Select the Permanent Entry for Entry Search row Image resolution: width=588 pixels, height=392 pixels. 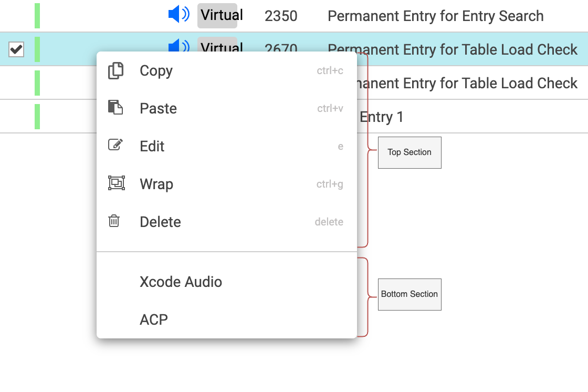tap(435, 16)
